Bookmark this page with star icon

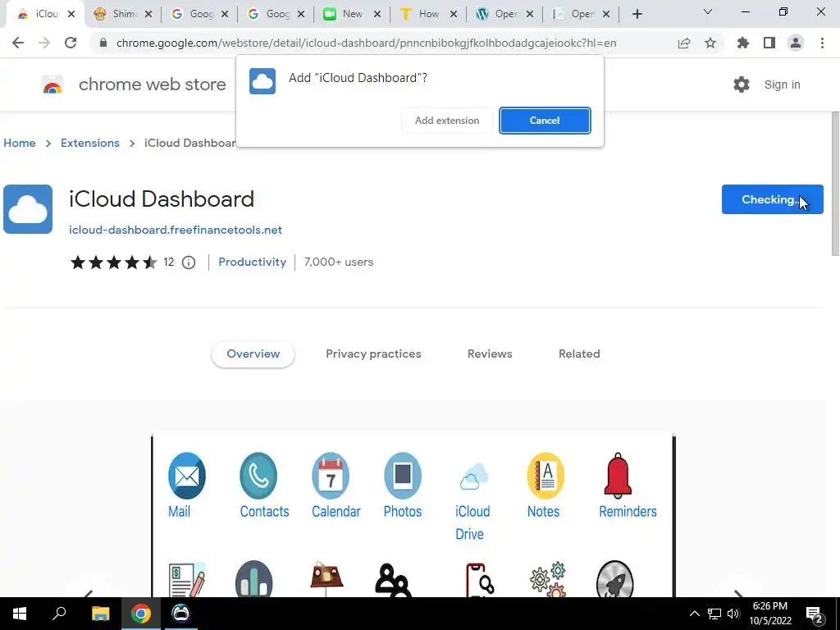tap(710, 43)
